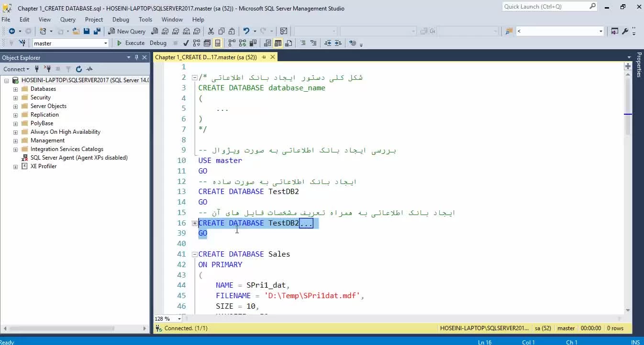Expand the Databases node
The width and height of the screenshot is (644, 345).
pyautogui.click(x=15, y=89)
